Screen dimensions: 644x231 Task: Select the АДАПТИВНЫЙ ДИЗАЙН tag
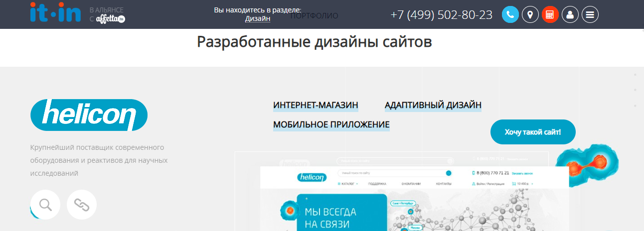pos(433,106)
